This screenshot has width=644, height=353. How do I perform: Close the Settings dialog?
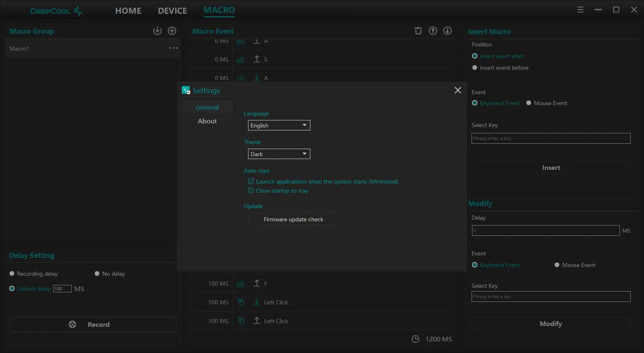458,90
